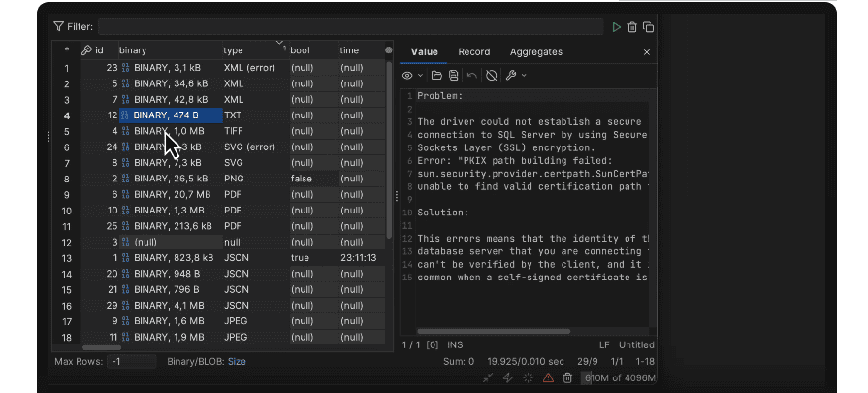Click the crossed-out globe icon

click(491, 76)
